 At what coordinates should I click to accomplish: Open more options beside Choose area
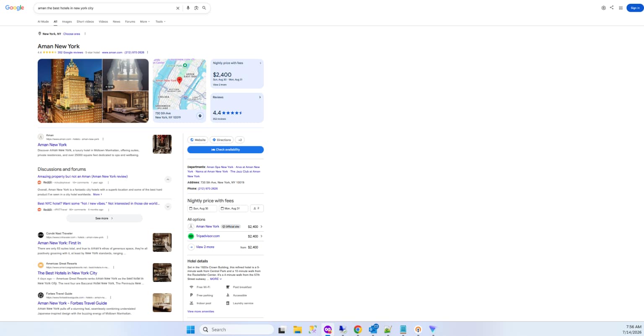[x=85, y=34]
